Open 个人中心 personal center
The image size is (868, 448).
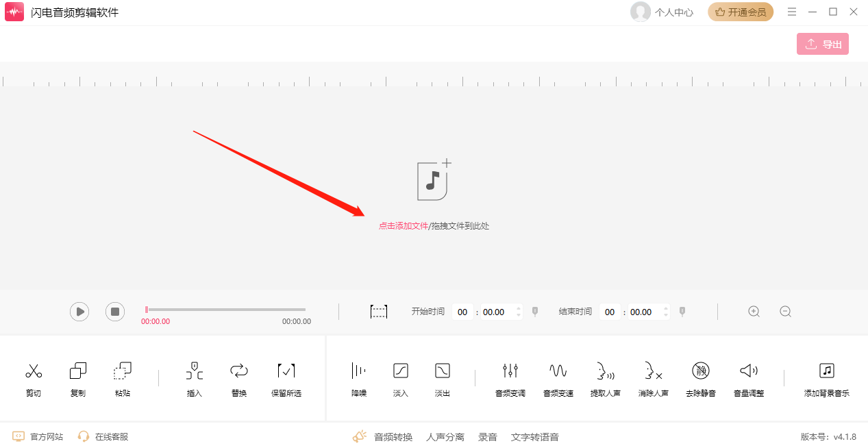point(674,12)
